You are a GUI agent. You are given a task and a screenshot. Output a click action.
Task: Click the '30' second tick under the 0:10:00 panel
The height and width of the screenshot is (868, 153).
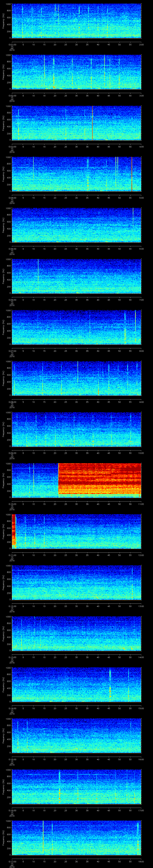tap(76, 504)
